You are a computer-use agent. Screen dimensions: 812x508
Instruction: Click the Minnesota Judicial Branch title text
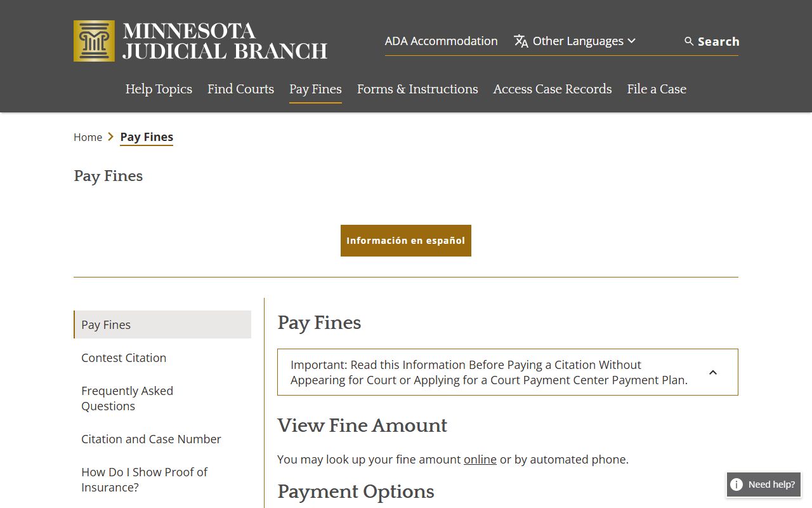pyautogui.click(x=225, y=41)
